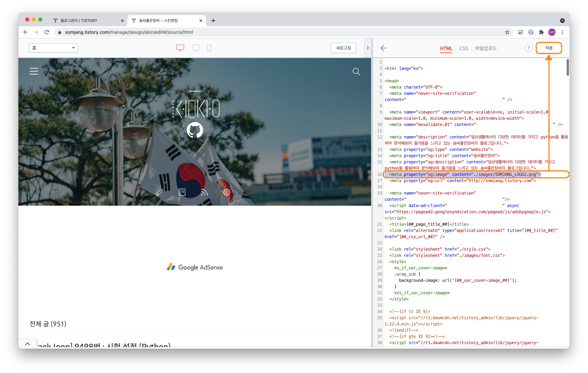Click the <title>[##_page_title_##] line
The height and width of the screenshot is (373, 588).
429,224
